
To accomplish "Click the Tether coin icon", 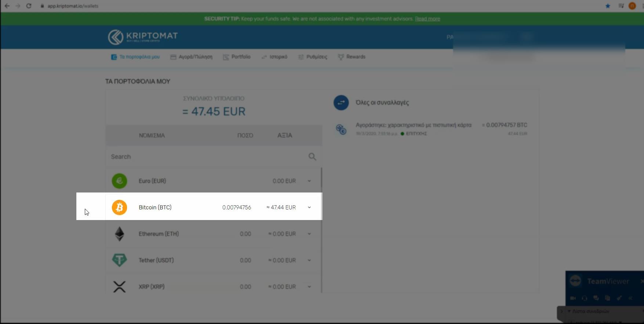I will [x=119, y=260].
